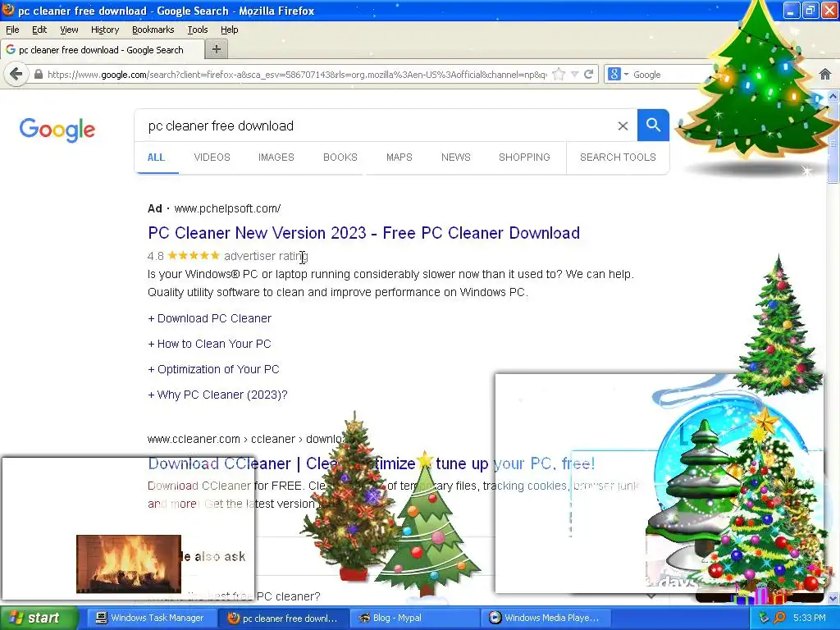Click the URL address bar
This screenshot has height=630, width=840.
(x=297, y=75)
